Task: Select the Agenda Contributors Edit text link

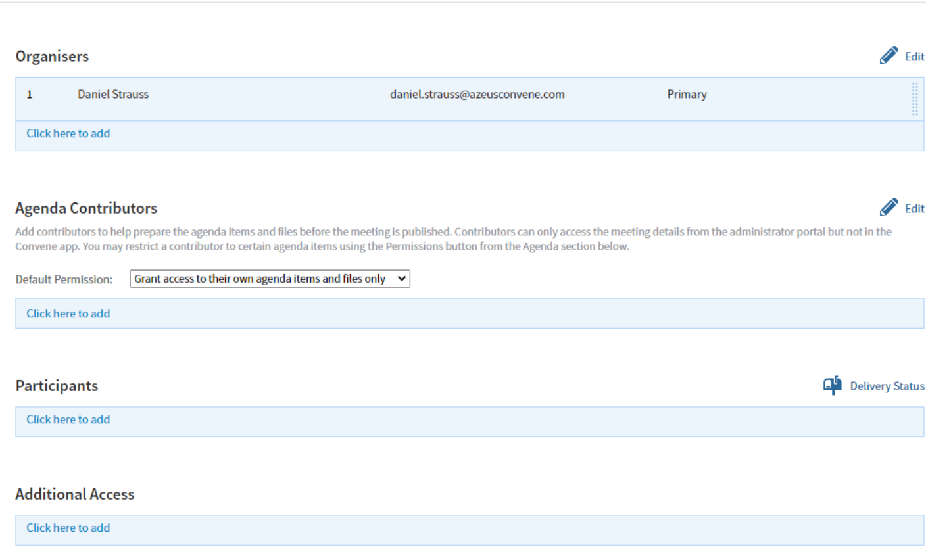Action: (914, 208)
